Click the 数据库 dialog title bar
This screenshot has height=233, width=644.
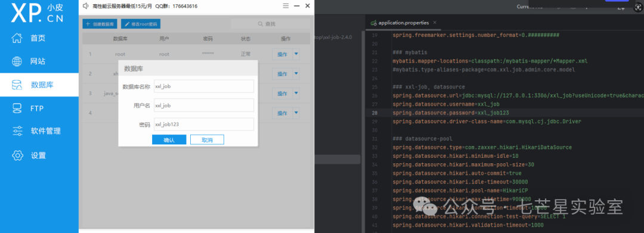pyautogui.click(x=188, y=68)
